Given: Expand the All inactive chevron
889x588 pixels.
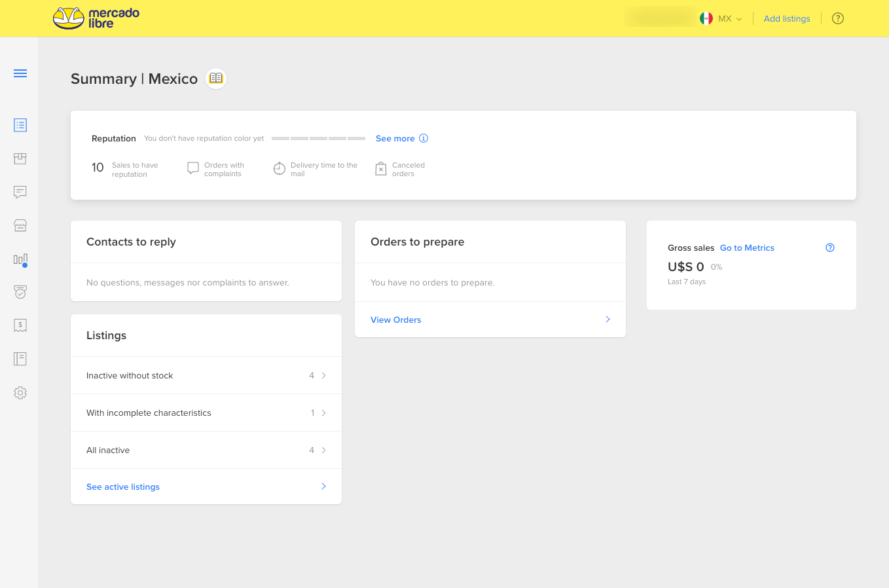Looking at the screenshot, I should pyautogui.click(x=323, y=450).
